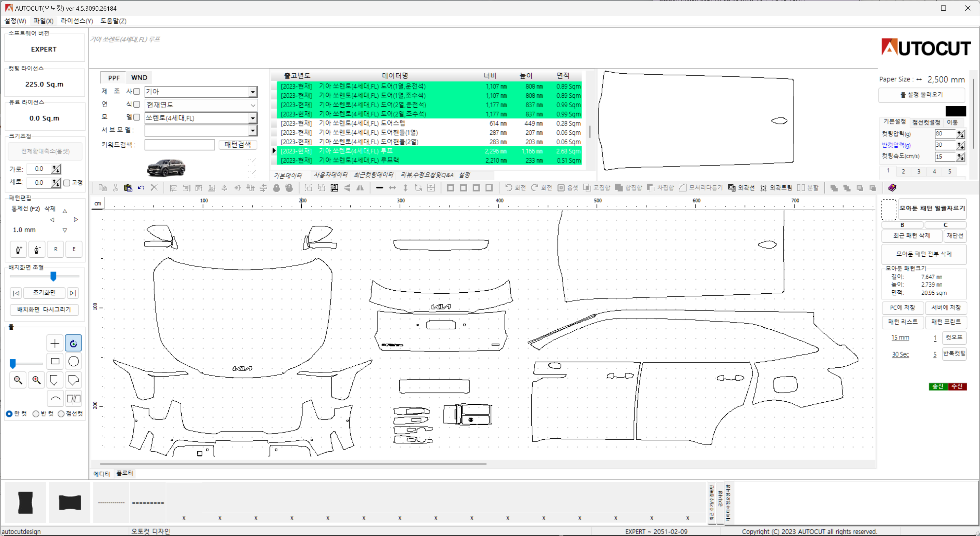Open the 파일(X) menu
980x536 pixels.
pyautogui.click(x=44, y=21)
